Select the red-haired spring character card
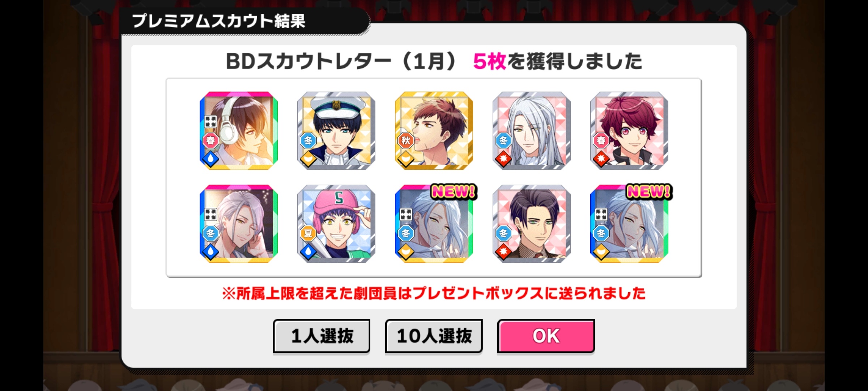Screen dimensions: 868x391 click(629, 131)
